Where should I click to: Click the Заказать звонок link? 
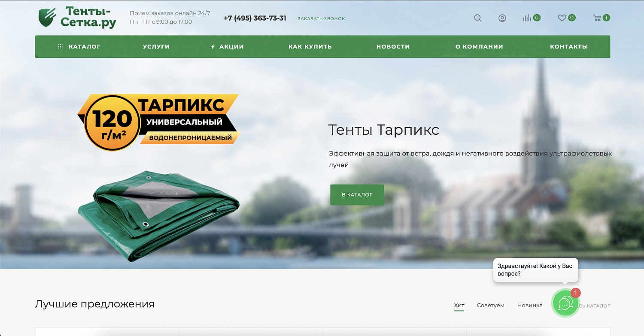321,18
